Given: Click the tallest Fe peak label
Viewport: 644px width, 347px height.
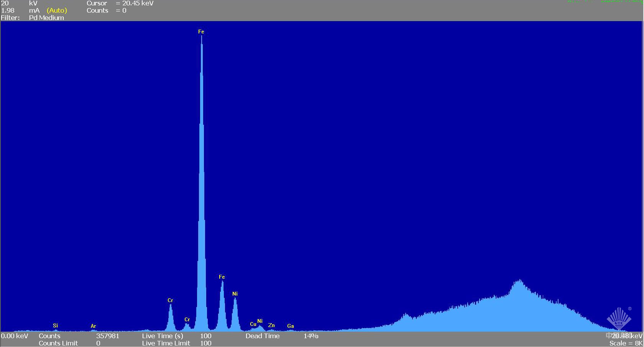Looking at the screenshot, I should pos(201,31).
